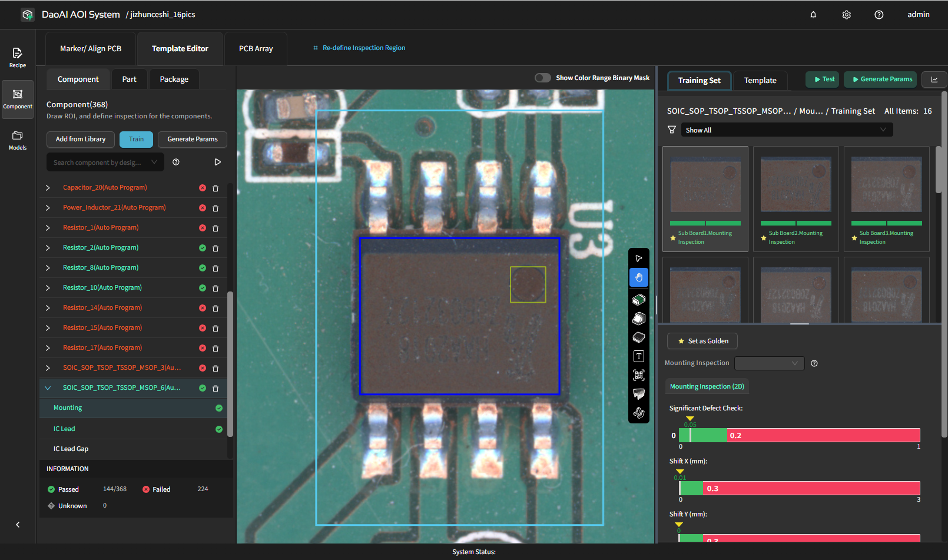Select the text tool in canvas toolbar
The width and height of the screenshot is (948, 560).
638,356
